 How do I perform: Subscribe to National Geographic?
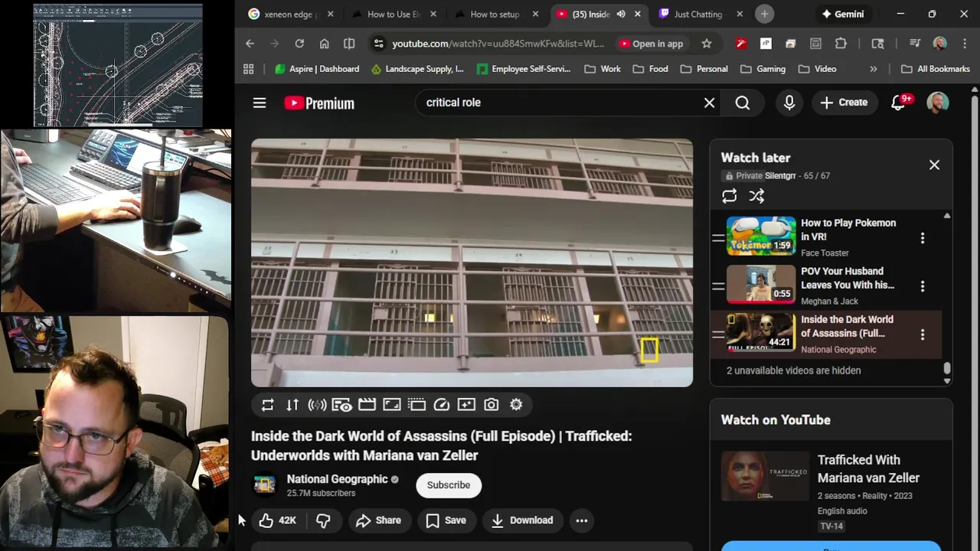449,485
